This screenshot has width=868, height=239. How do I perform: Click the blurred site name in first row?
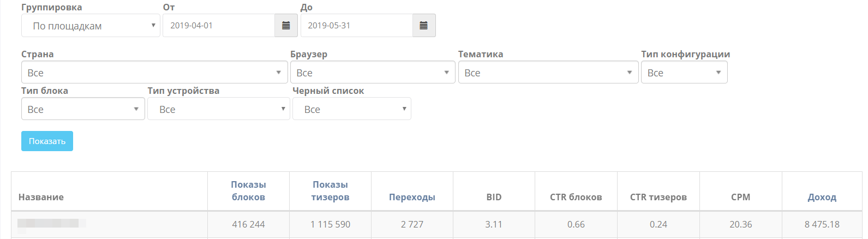51,223
